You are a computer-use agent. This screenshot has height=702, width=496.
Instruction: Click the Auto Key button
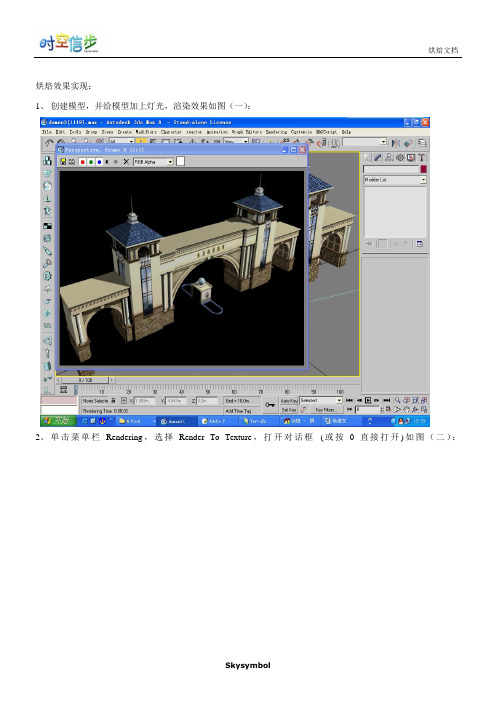[x=289, y=401]
